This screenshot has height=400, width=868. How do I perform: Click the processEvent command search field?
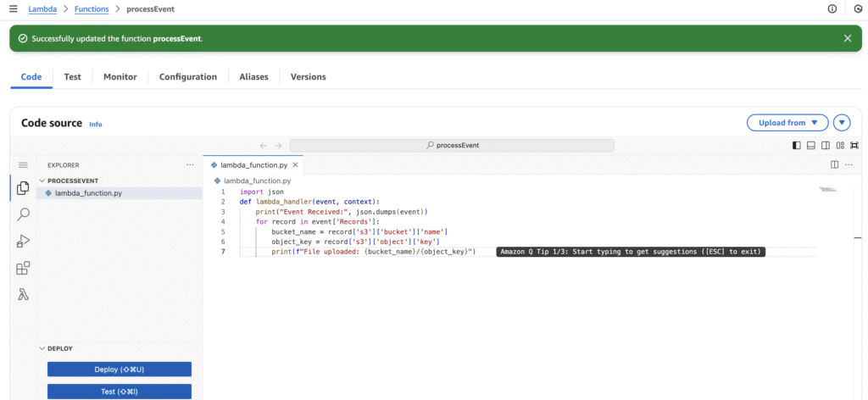tap(452, 146)
